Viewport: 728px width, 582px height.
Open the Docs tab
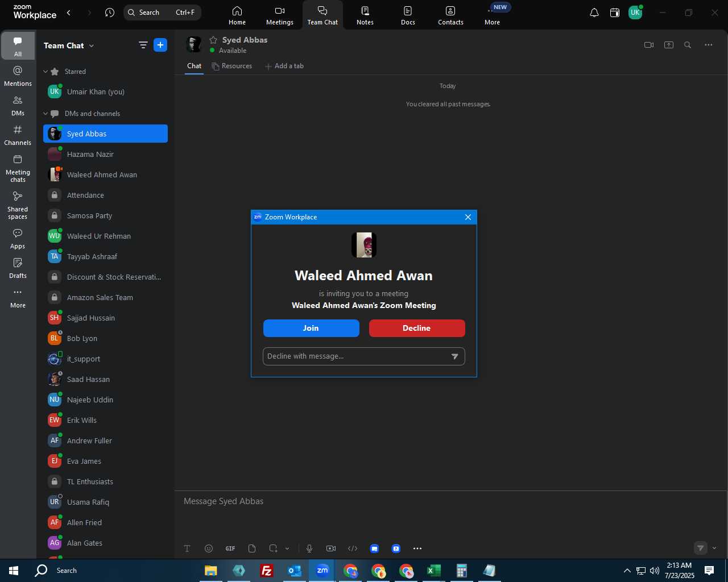pyautogui.click(x=408, y=15)
